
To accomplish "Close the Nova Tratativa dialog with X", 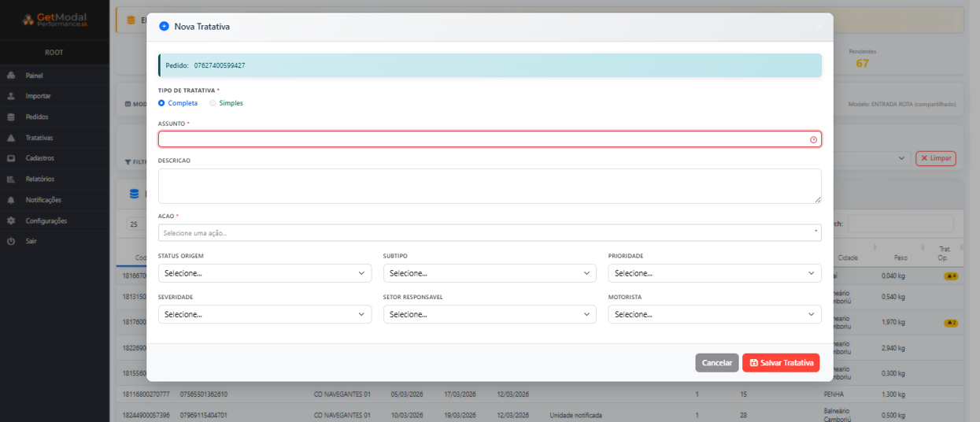I will [x=819, y=26].
